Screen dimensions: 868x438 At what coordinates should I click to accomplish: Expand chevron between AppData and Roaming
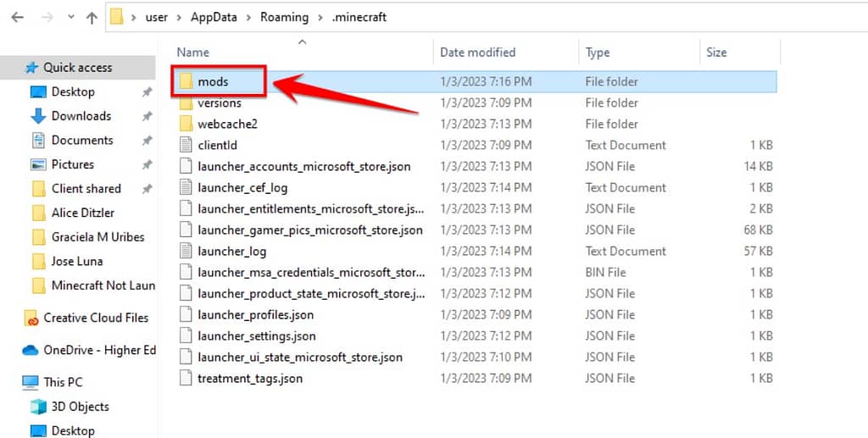coord(248,18)
